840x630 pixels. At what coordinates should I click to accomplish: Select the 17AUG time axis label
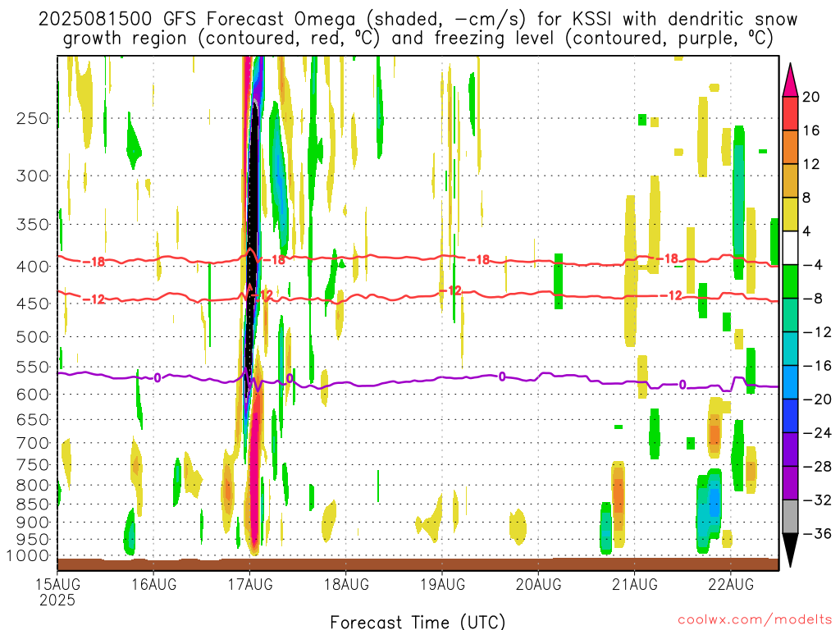[250, 584]
